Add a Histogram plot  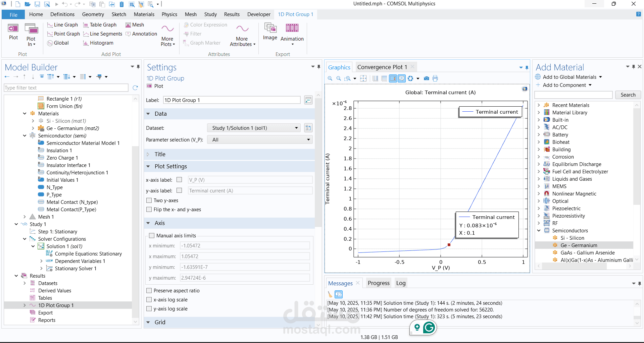point(98,43)
